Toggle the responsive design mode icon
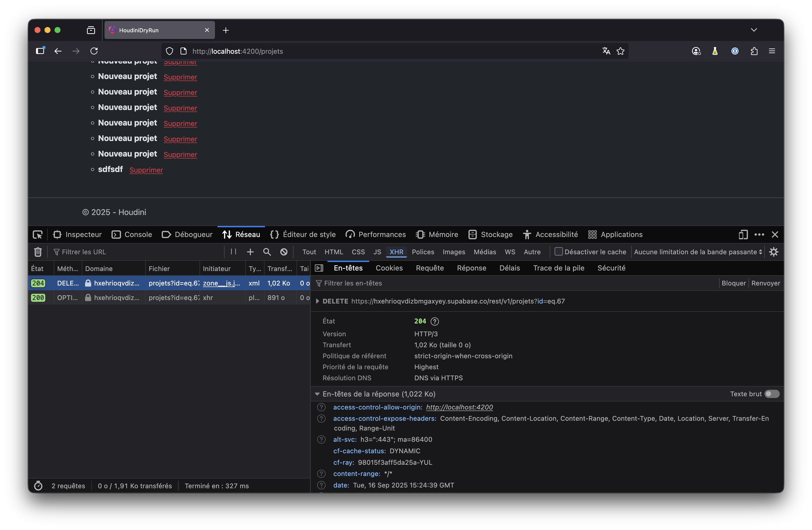Viewport: 812px width, 530px height. [743, 234]
